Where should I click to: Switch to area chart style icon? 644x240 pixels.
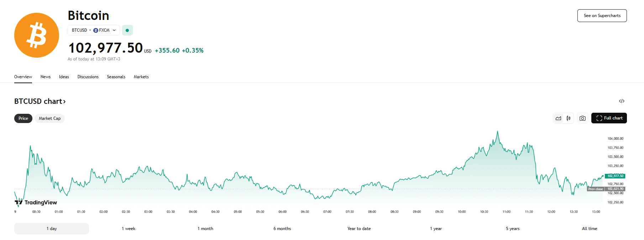pyautogui.click(x=558, y=118)
